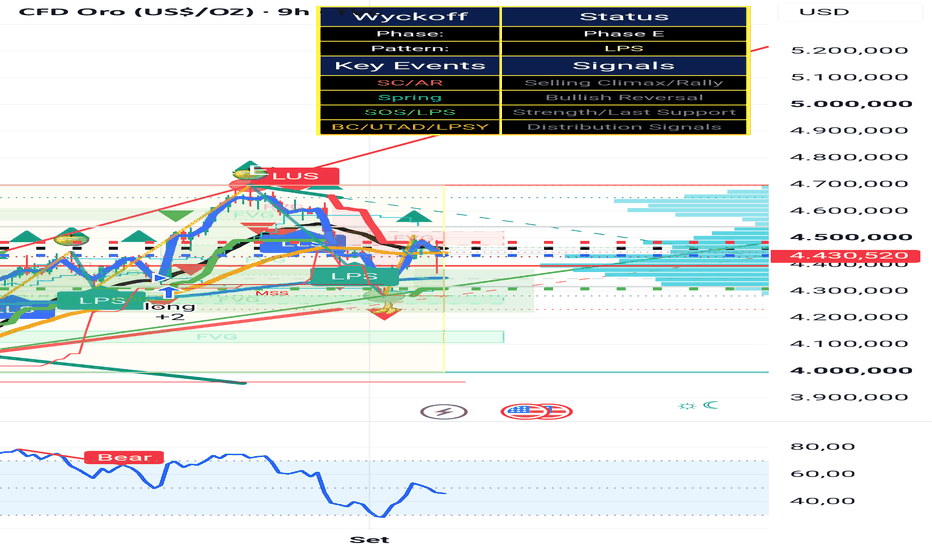932x550 pixels.
Task: Select the Phase E status cell
Action: [x=624, y=33]
